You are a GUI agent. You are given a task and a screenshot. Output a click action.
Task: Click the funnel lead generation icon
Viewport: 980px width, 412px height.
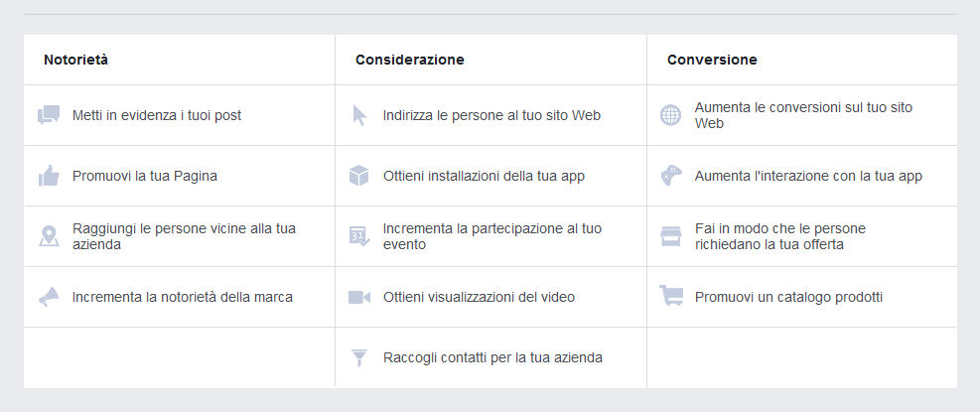point(358,358)
